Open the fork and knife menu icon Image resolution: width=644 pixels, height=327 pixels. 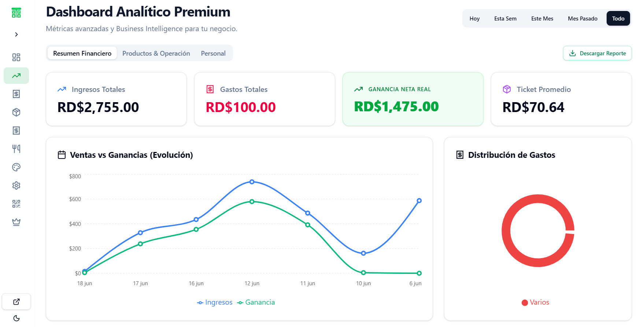(x=16, y=149)
